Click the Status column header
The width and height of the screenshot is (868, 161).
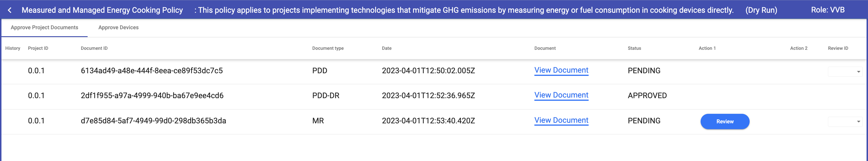click(634, 48)
